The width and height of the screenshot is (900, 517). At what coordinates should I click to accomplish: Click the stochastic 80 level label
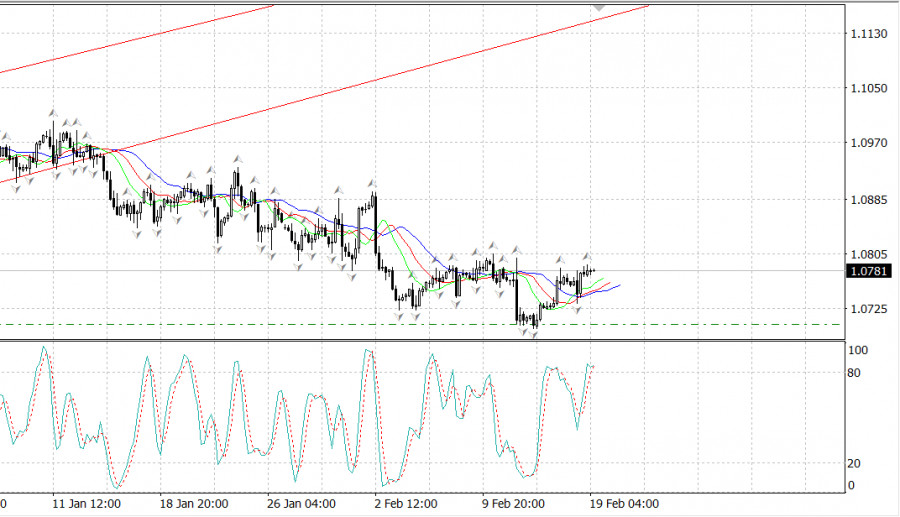(x=854, y=373)
